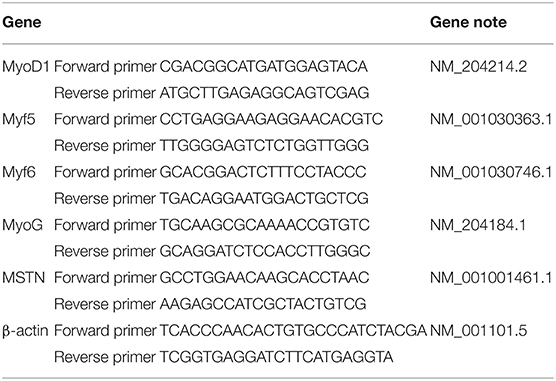This screenshot has height=381, width=556.
Task: Click the MyoD1 forward primer sequence CGACGGCATGATGGAGTACA
Action: point(263,67)
